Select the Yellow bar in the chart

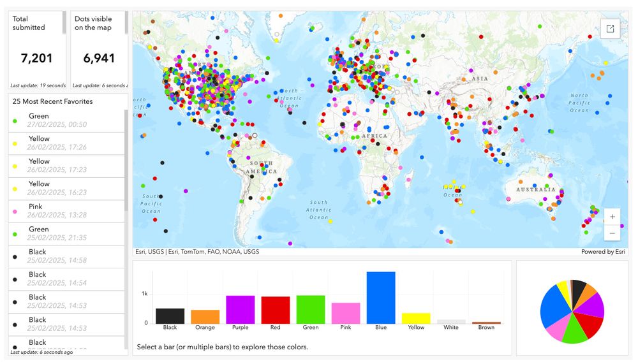click(x=416, y=319)
